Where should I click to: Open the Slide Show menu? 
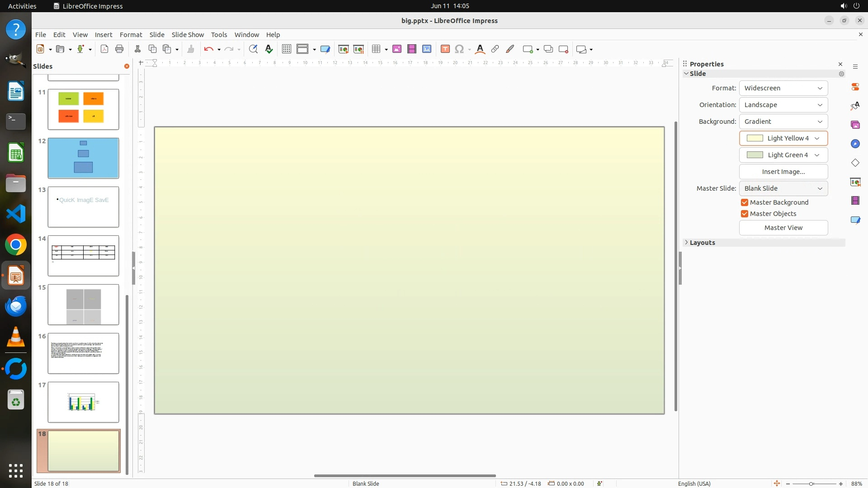point(188,35)
